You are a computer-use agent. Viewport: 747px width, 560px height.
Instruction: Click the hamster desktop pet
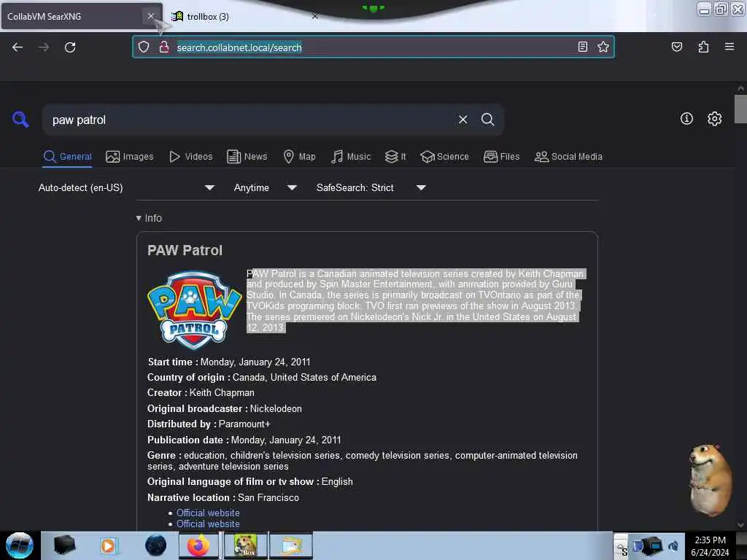pos(711,480)
